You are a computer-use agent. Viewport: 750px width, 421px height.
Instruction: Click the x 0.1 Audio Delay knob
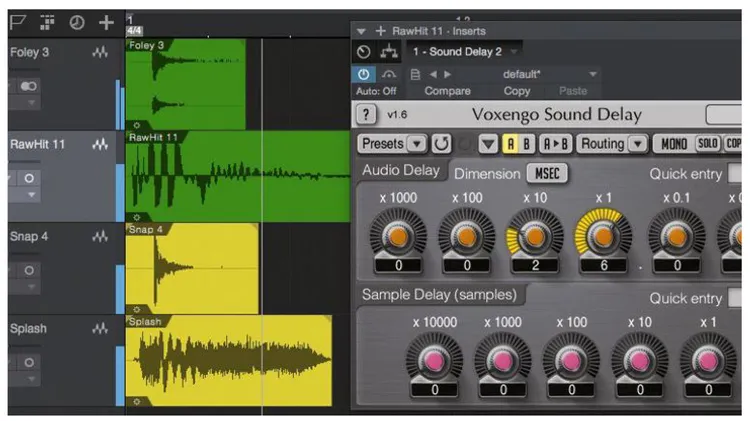pos(676,235)
